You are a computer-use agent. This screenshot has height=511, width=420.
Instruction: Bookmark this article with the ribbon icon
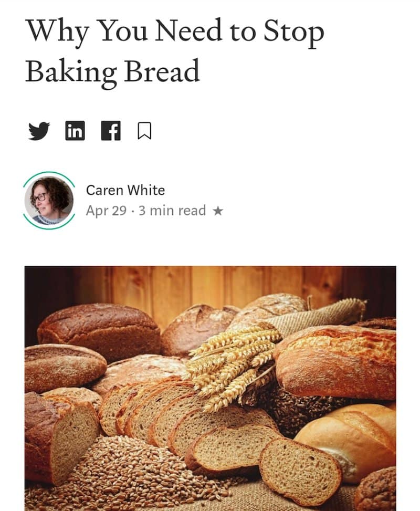tap(144, 131)
